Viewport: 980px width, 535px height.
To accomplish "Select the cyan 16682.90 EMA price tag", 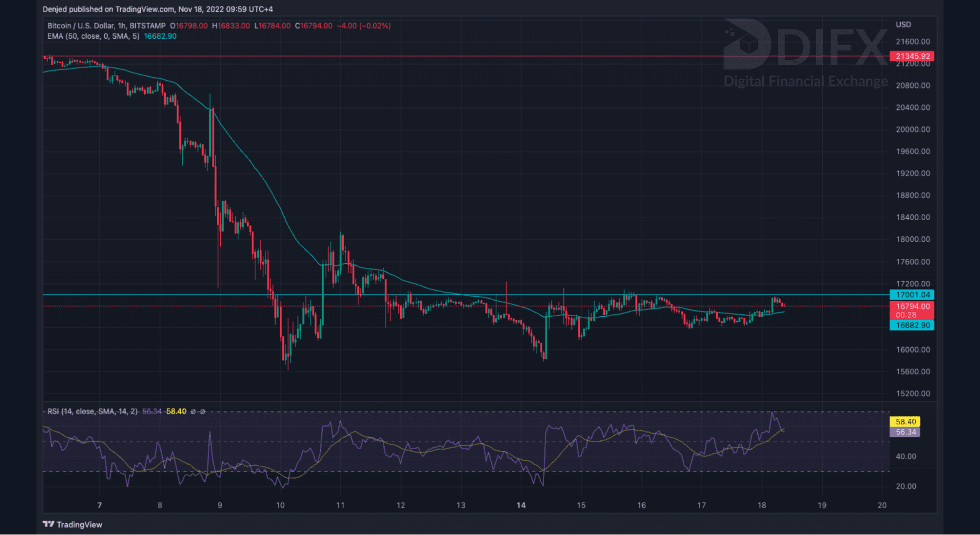I will point(912,325).
